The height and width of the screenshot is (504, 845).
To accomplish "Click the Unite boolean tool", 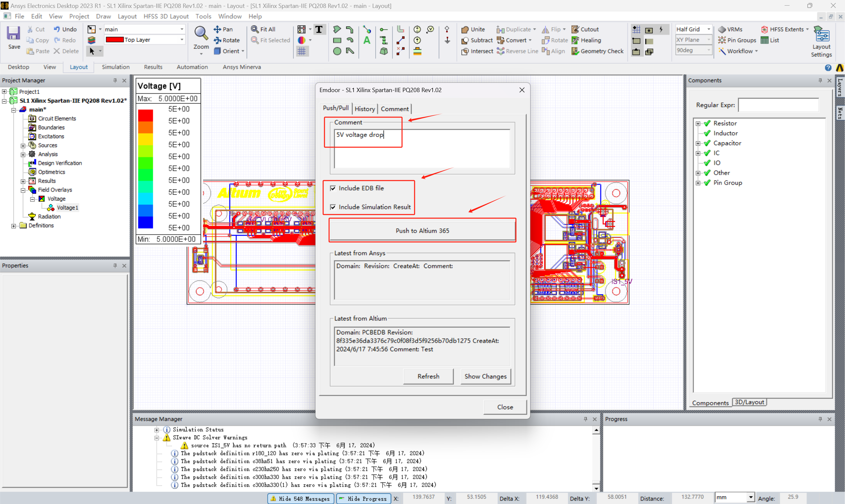I will click(x=465, y=30).
